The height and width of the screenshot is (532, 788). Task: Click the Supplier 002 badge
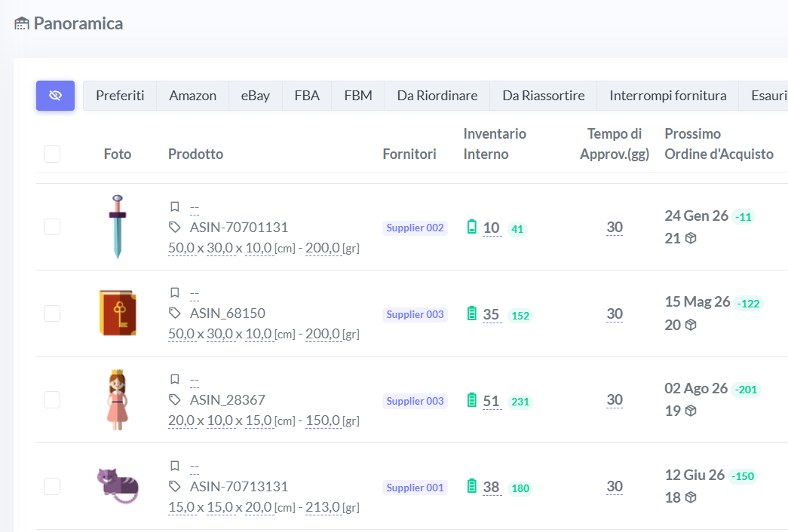pyautogui.click(x=415, y=228)
